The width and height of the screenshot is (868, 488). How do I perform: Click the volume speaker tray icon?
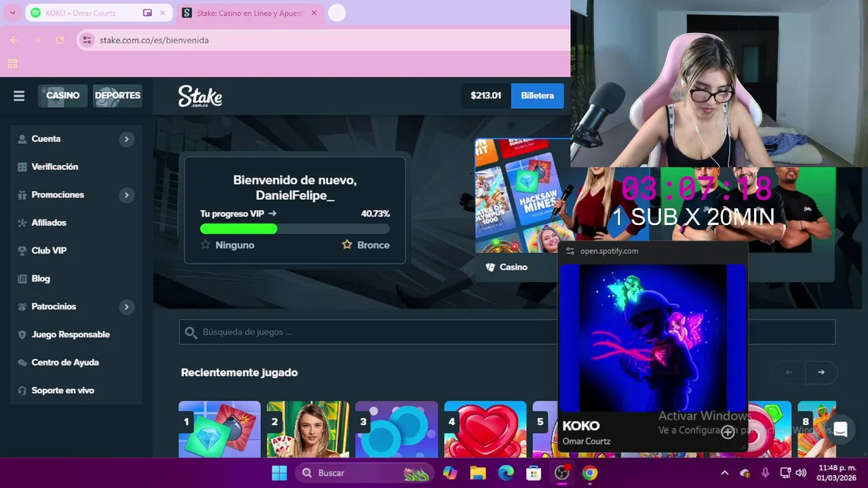point(801,473)
